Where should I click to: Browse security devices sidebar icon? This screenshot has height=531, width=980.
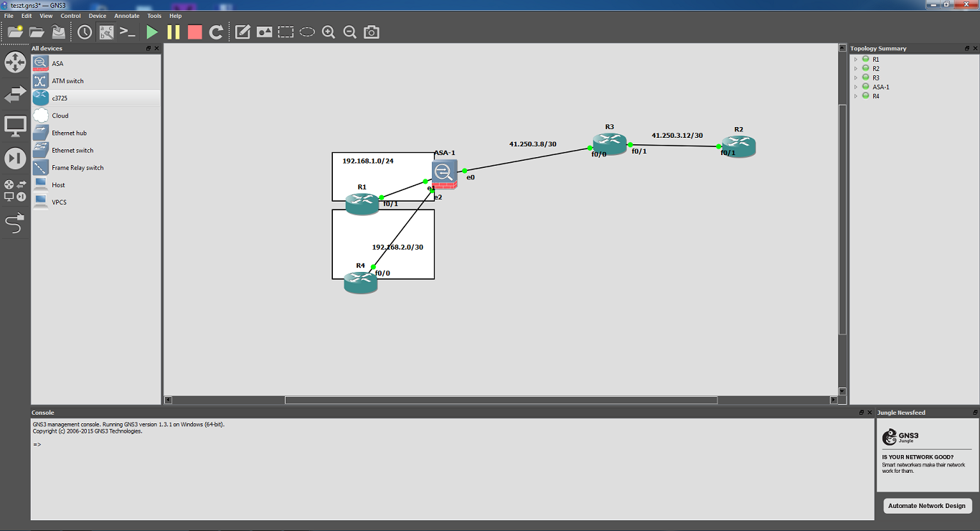pyautogui.click(x=15, y=159)
